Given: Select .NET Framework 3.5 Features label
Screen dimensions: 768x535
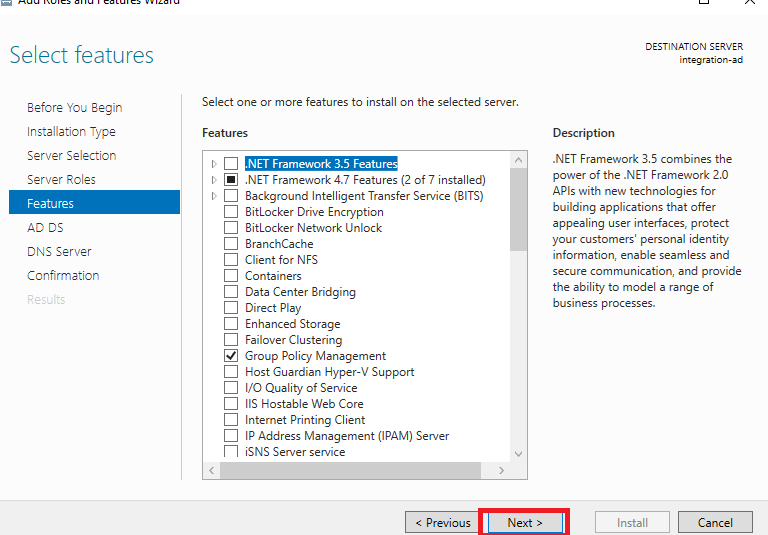Looking at the screenshot, I should tap(321, 164).
